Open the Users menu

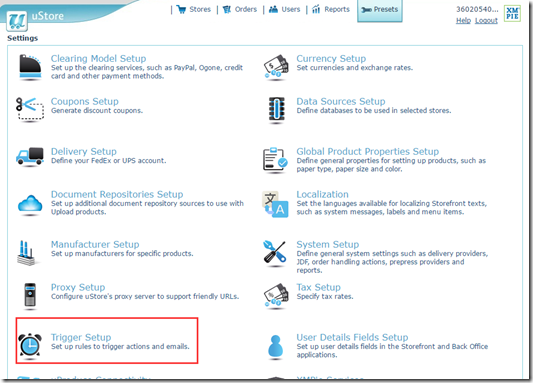[285, 10]
